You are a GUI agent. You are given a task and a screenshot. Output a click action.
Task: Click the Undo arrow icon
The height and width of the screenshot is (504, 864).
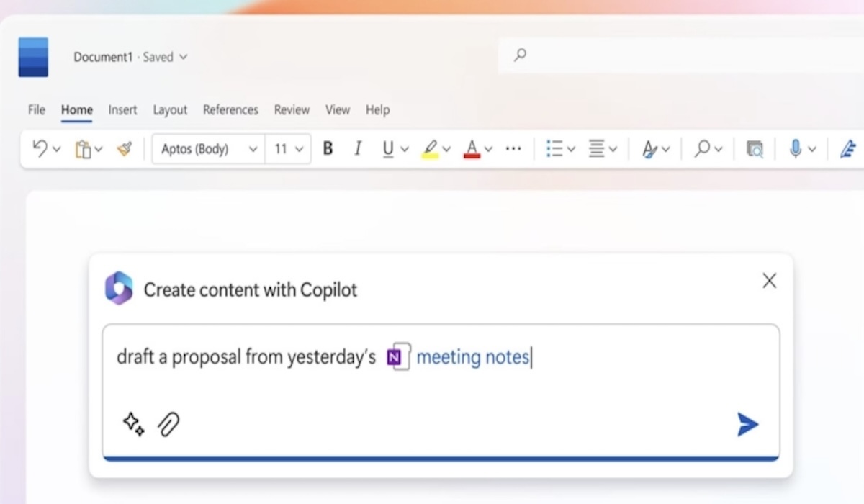pyautogui.click(x=40, y=148)
